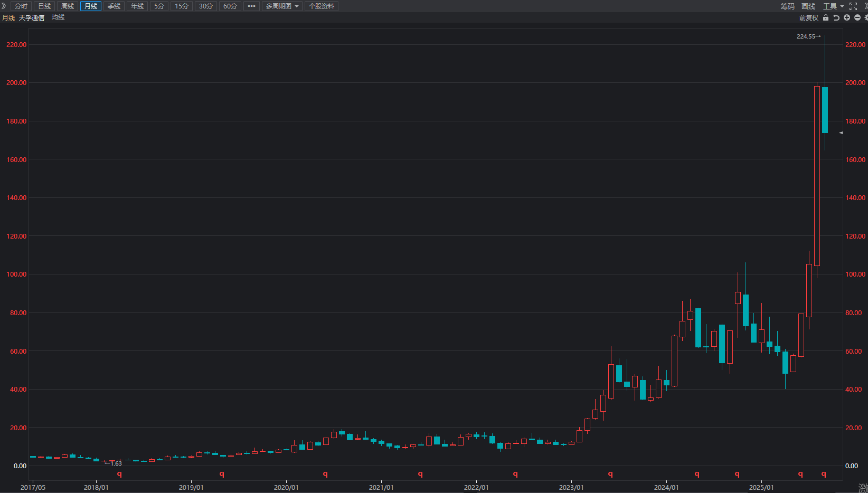Zoom out chart with minus icon
This screenshot has width=868, height=493.
click(857, 18)
